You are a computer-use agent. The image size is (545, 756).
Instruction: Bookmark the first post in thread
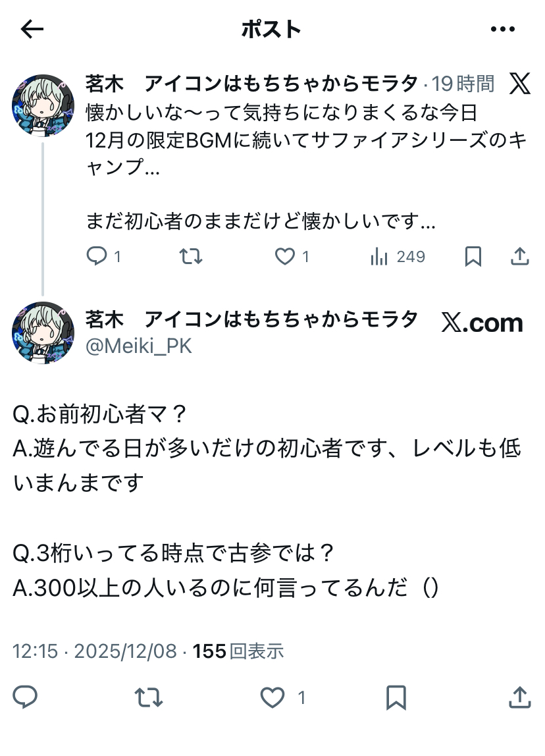point(473,256)
